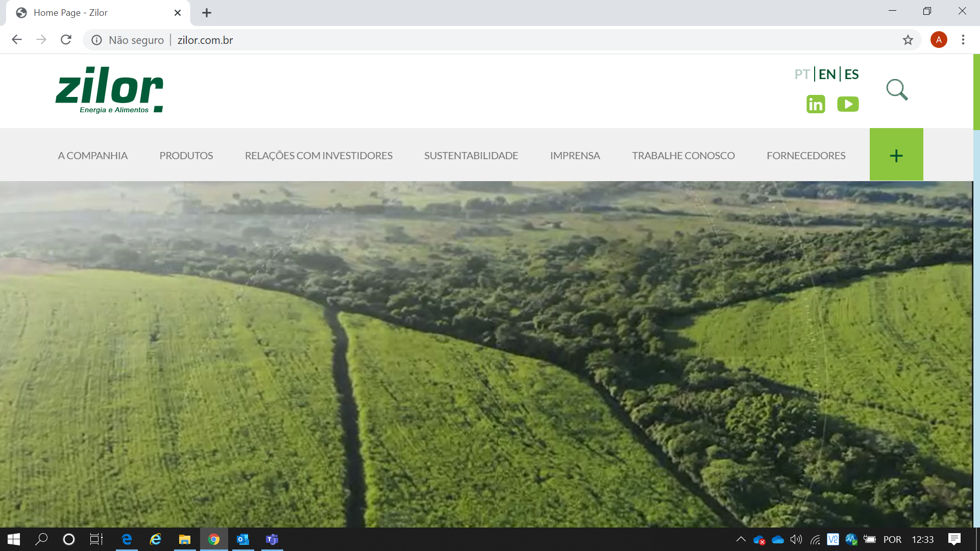
Task: Reload the current page
Action: point(66,40)
